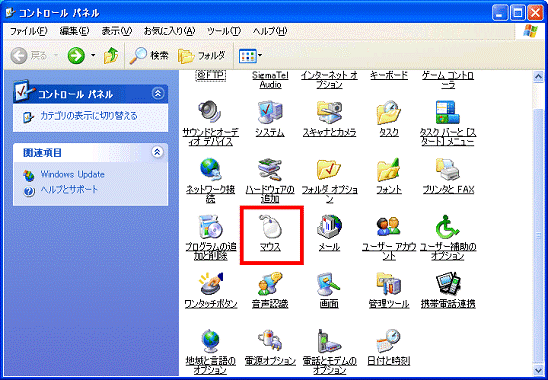Click the 戻る back button
This screenshot has width=548, height=380.
29,55
